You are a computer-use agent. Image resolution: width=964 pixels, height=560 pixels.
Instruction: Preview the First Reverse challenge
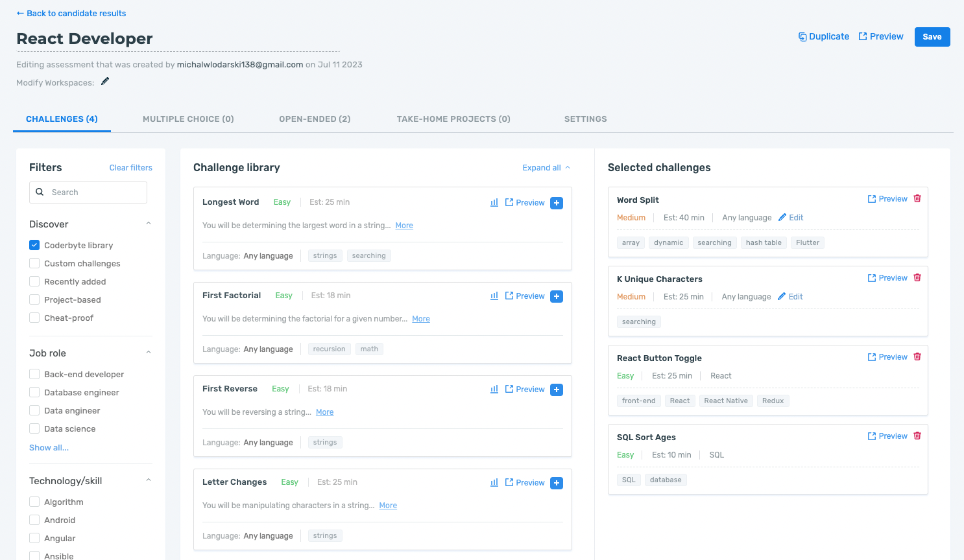point(525,390)
